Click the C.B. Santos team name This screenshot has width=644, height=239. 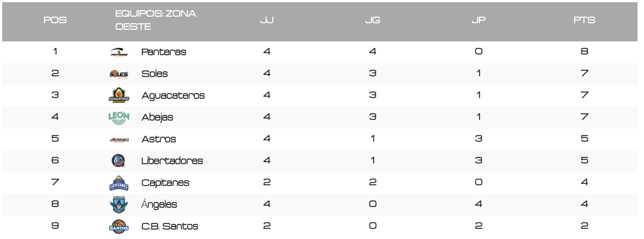[170, 226]
